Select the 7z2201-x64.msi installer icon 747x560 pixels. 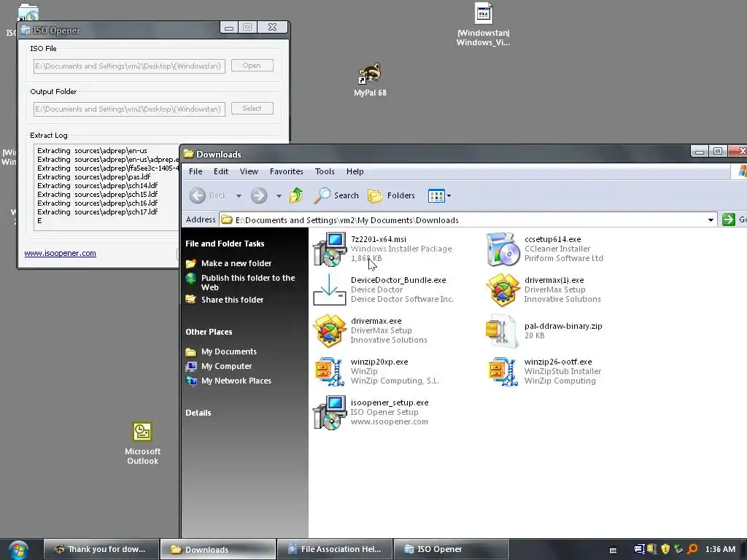(x=330, y=249)
